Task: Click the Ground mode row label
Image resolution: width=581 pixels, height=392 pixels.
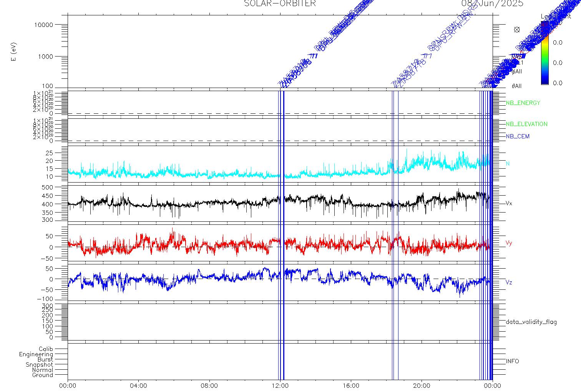Action: tap(43, 375)
